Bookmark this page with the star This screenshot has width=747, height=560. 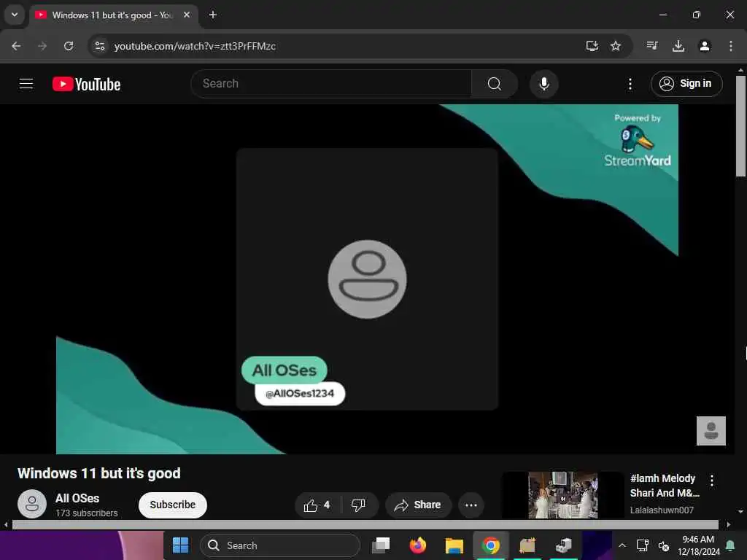pyautogui.click(x=616, y=46)
